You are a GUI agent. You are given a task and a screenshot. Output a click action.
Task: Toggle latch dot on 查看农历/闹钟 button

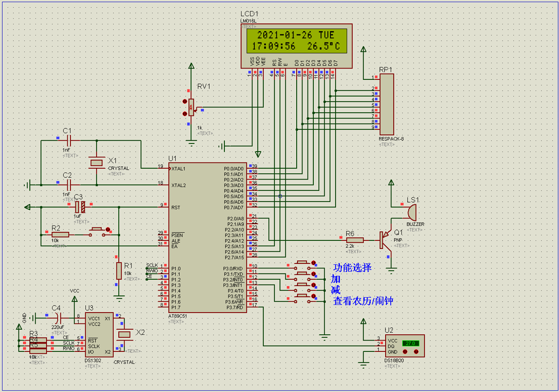point(313,296)
